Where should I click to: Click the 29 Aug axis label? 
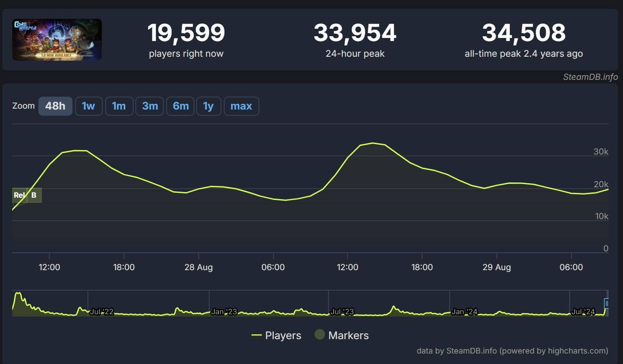click(x=497, y=267)
